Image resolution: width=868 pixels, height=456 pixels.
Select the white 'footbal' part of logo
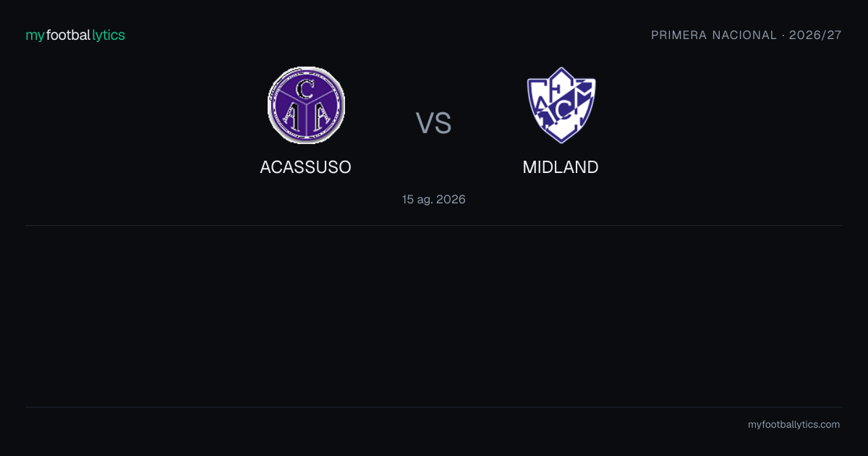(69, 35)
